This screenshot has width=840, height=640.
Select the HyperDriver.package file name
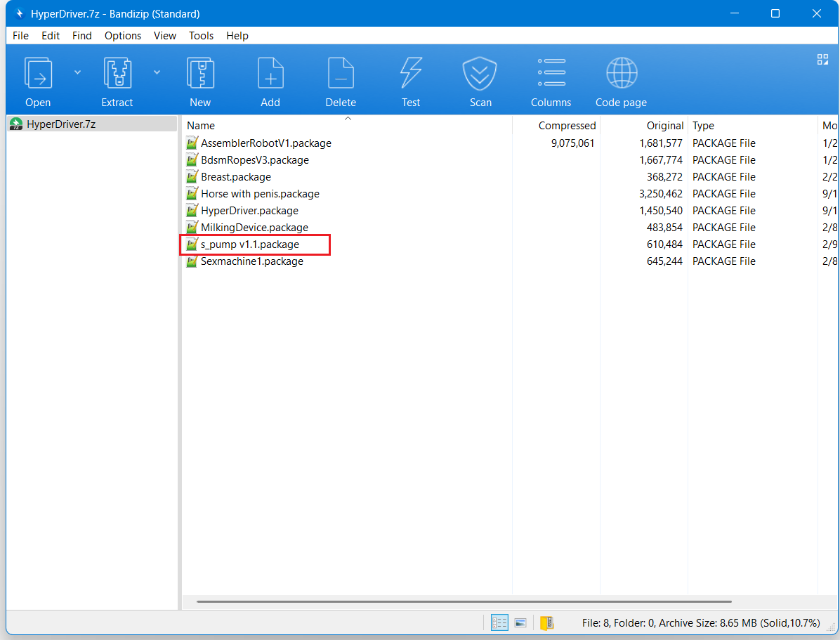click(x=249, y=211)
